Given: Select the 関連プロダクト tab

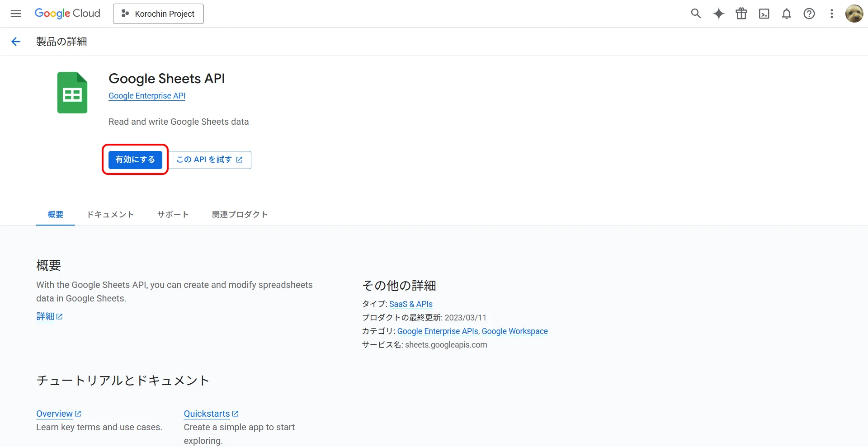Looking at the screenshot, I should [x=240, y=214].
